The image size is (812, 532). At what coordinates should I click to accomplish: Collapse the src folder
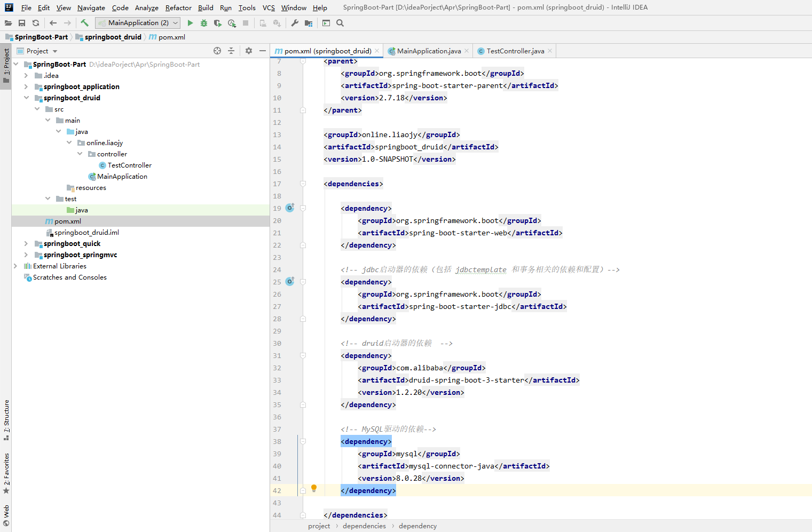[x=37, y=109]
